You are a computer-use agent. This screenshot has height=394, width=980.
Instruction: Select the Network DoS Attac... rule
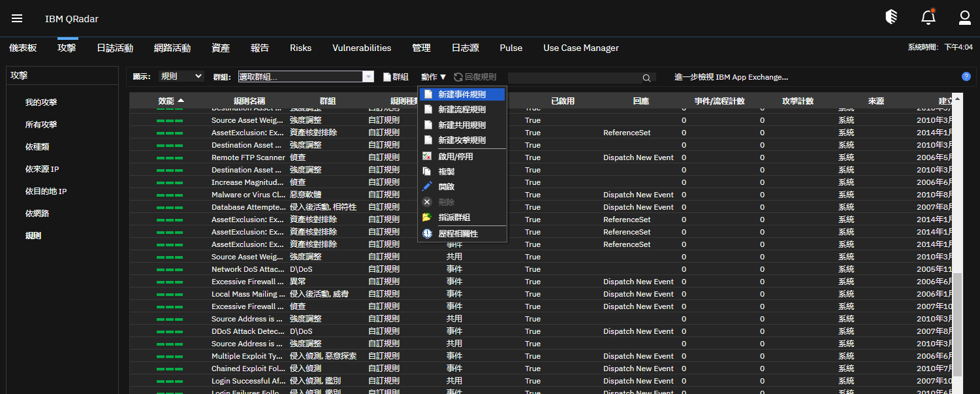pos(248,269)
